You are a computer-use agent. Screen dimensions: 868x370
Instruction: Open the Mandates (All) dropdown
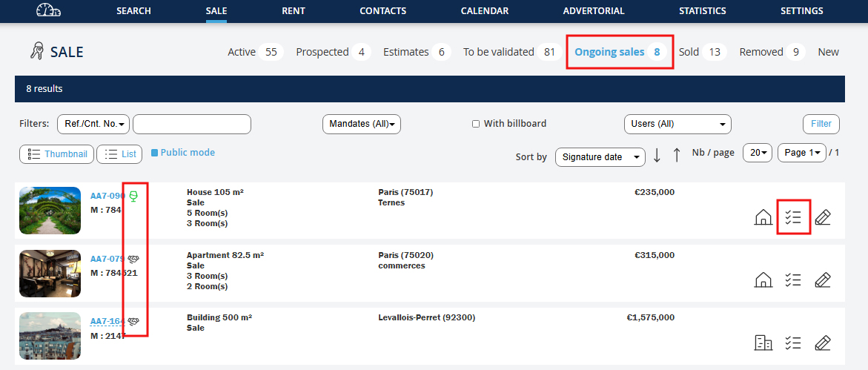(x=362, y=124)
